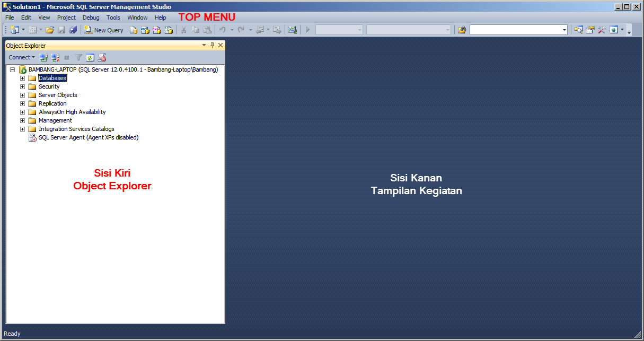644x341 pixels.
Task: Toggle auto-hide pin on Object Explorer
Action: [213, 46]
